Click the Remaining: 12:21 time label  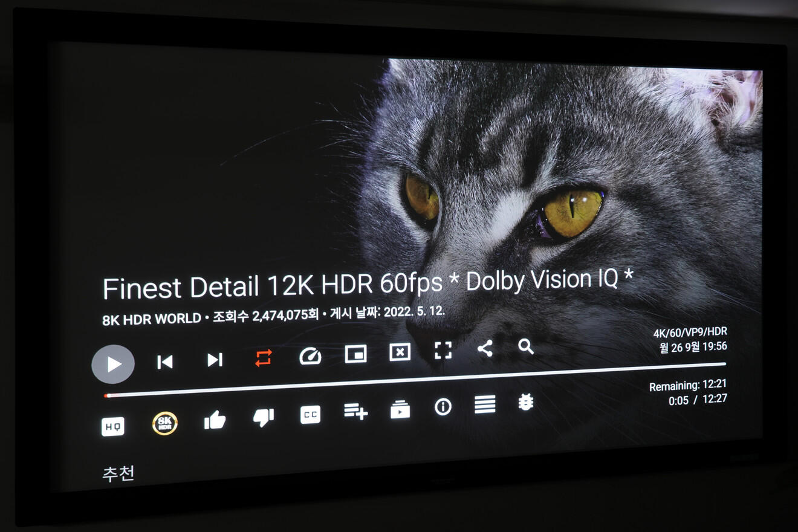point(688,385)
